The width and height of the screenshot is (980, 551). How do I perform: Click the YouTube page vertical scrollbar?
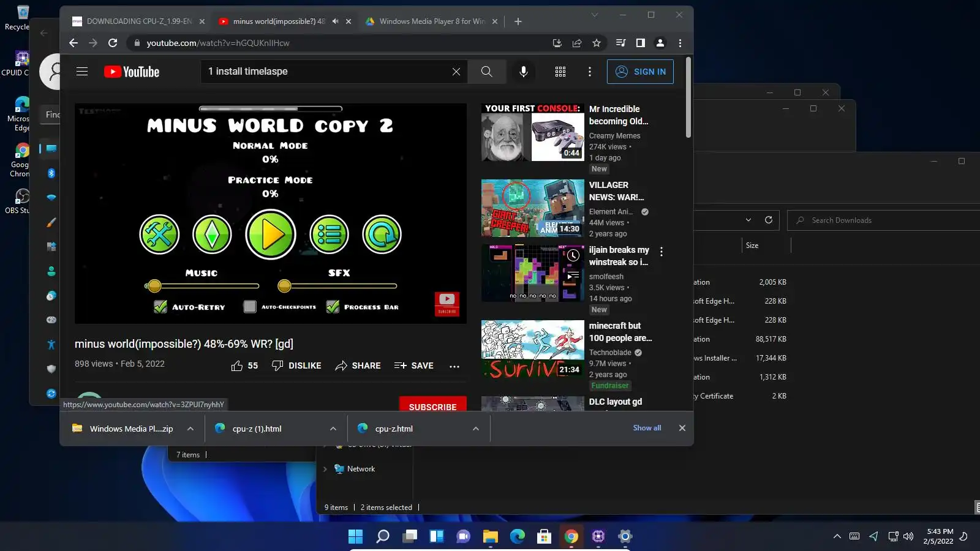click(688, 98)
